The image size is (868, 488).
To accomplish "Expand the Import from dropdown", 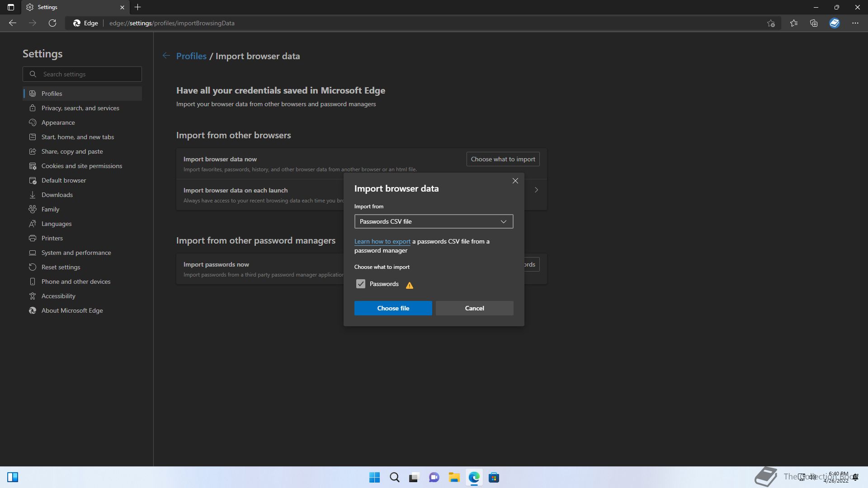I will click(434, 221).
